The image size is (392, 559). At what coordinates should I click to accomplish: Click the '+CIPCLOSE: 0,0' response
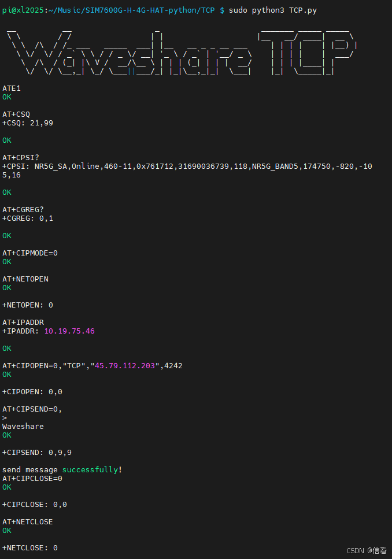tap(35, 505)
